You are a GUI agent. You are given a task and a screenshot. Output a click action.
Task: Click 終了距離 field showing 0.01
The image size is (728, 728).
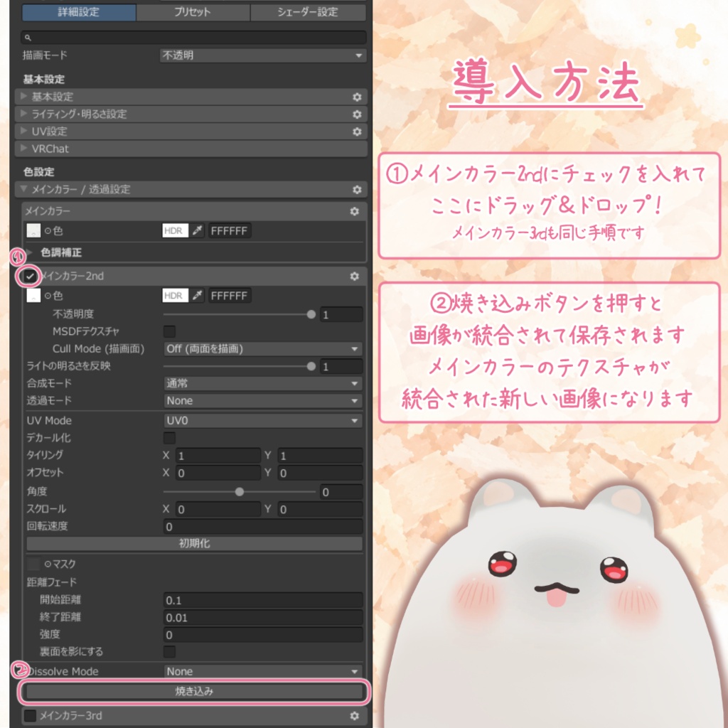pyautogui.click(x=263, y=618)
